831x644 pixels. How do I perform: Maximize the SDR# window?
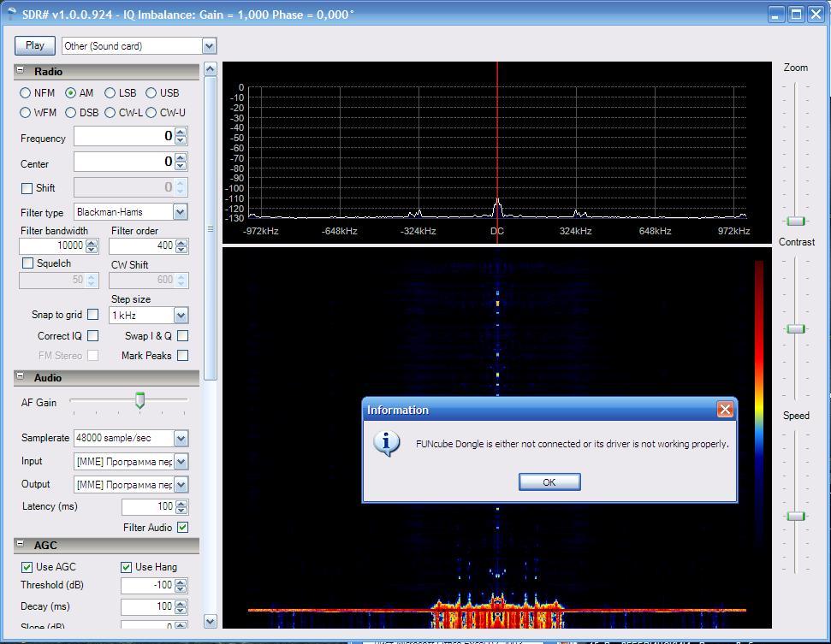[x=796, y=15]
